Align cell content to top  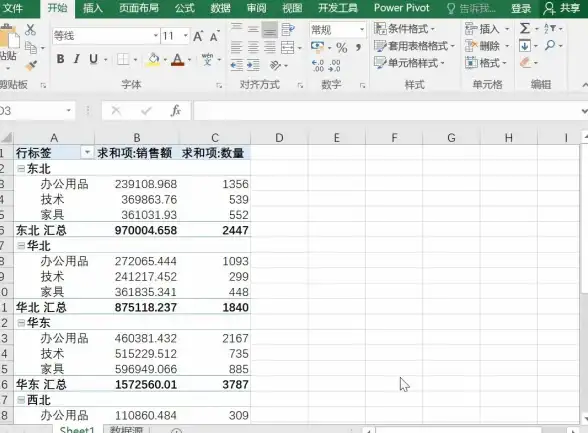tap(236, 29)
